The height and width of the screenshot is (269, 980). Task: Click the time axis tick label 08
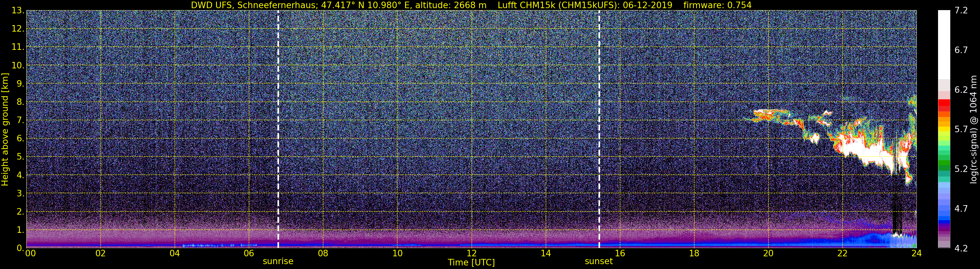pyautogui.click(x=323, y=254)
